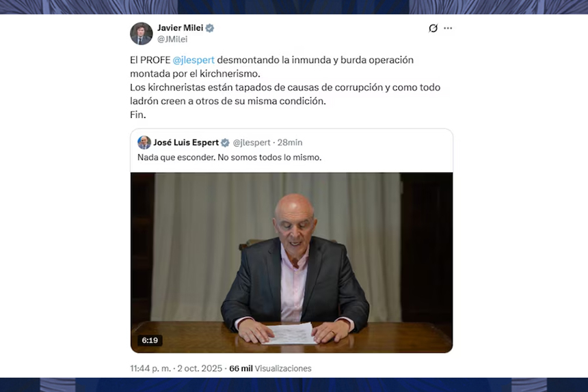
Task: Click the tweet text 'El PROFE'
Action: [150, 60]
